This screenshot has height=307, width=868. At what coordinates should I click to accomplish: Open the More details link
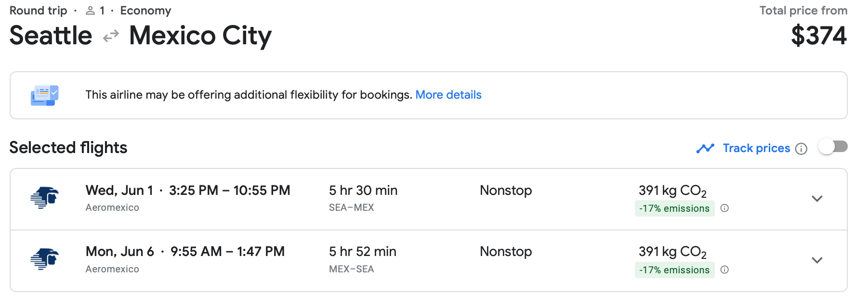point(448,95)
